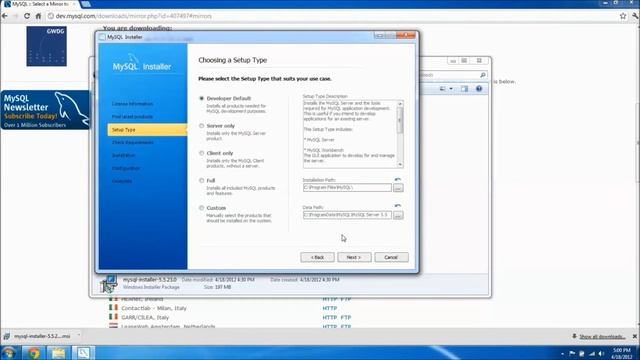The image size is (640, 360).
Task: Select the MySQL browser tab
Action: point(40,4)
